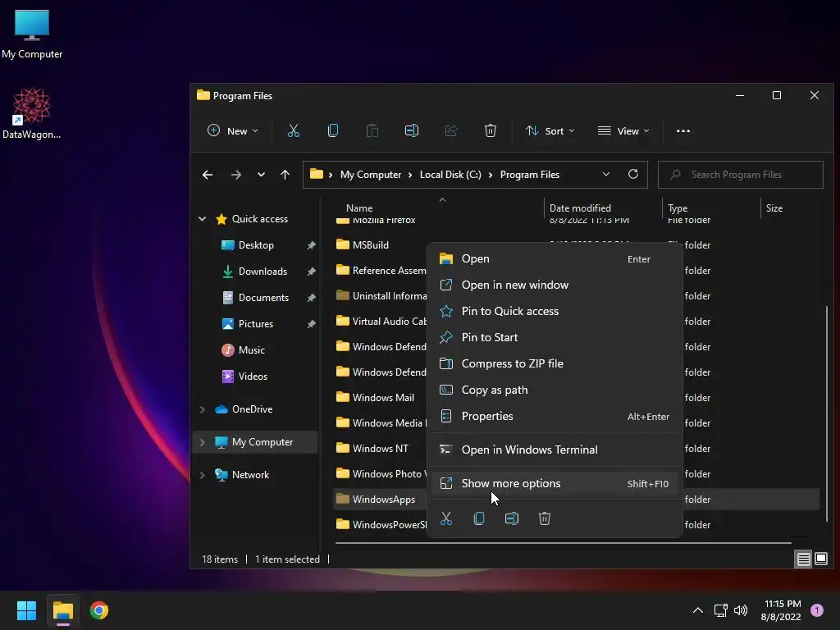Click File Explorer taskbar icon

[x=63, y=610]
